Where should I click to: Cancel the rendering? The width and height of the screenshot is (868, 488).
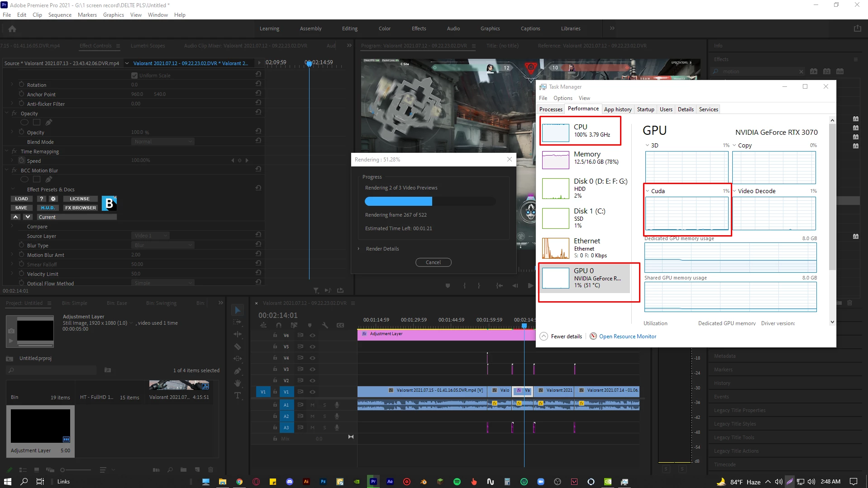click(433, 262)
